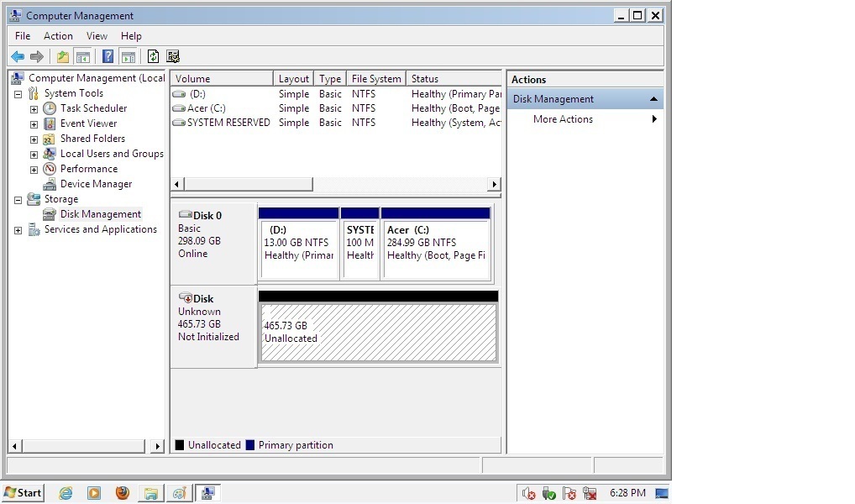This screenshot has width=855, height=504.
Task: Sort by the Layout column header
Action: (293, 79)
